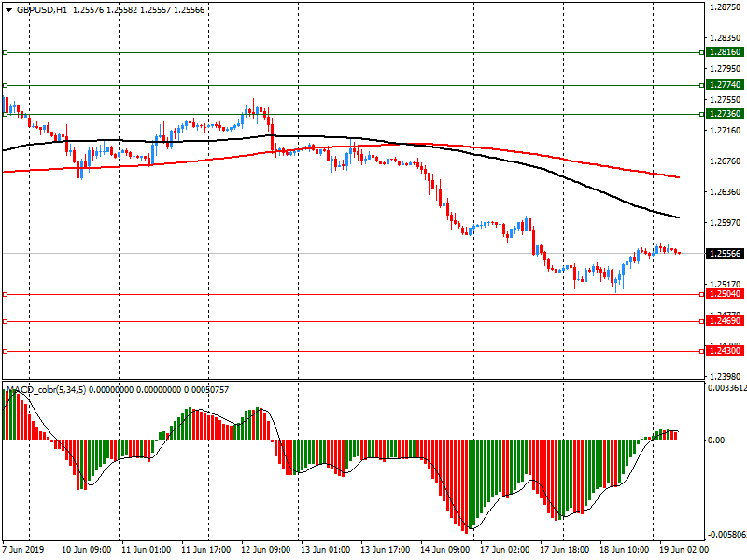Click the green 1.27740 resistance level label
Image resolution: width=747 pixels, height=560 pixels.
click(725, 85)
